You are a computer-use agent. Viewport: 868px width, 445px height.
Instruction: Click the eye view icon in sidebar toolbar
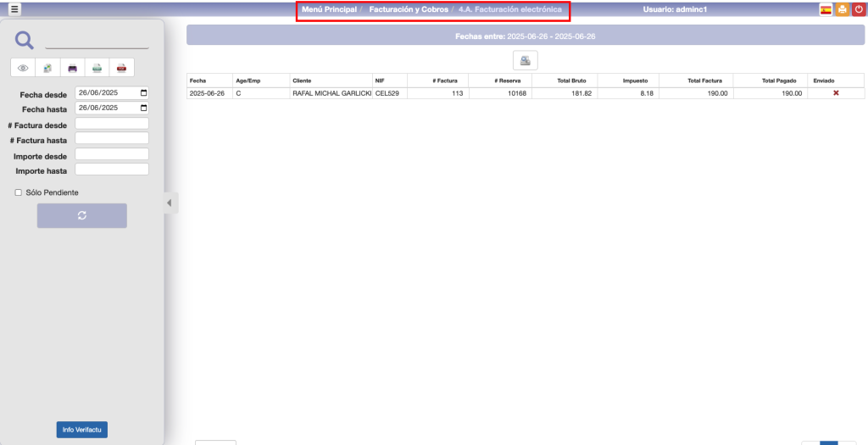pyautogui.click(x=23, y=68)
